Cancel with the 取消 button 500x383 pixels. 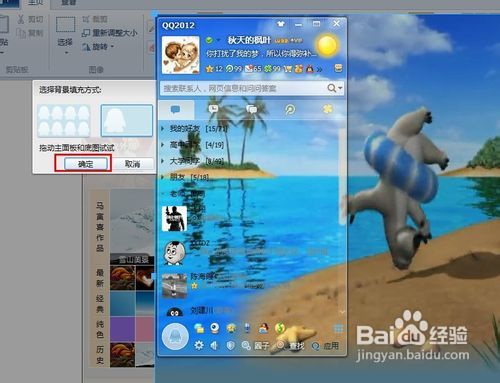click(132, 164)
